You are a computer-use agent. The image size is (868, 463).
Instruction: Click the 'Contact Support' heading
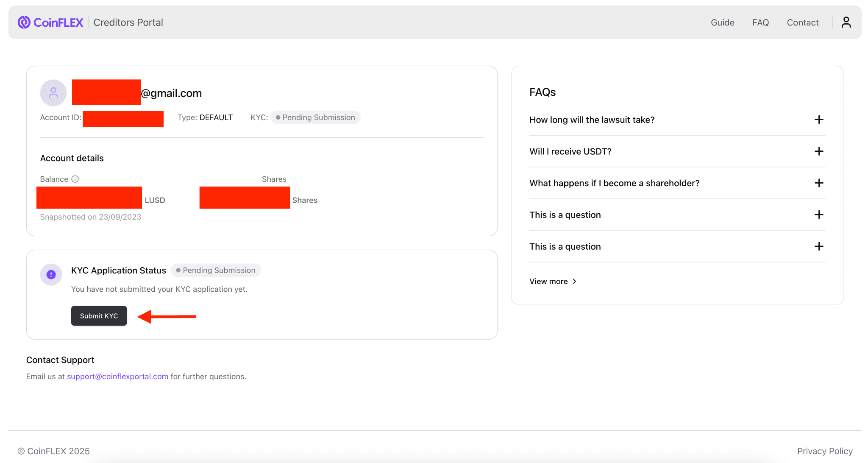[x=60, y=360]
